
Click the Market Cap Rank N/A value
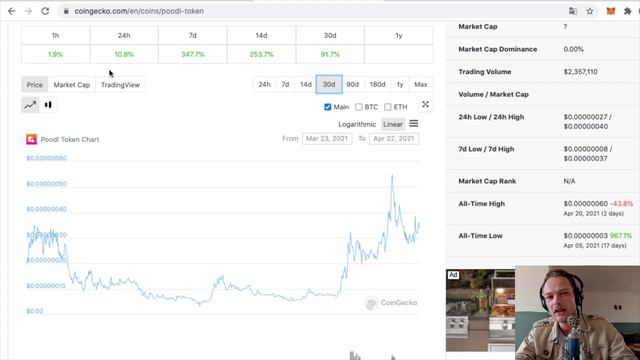(569, 181)
